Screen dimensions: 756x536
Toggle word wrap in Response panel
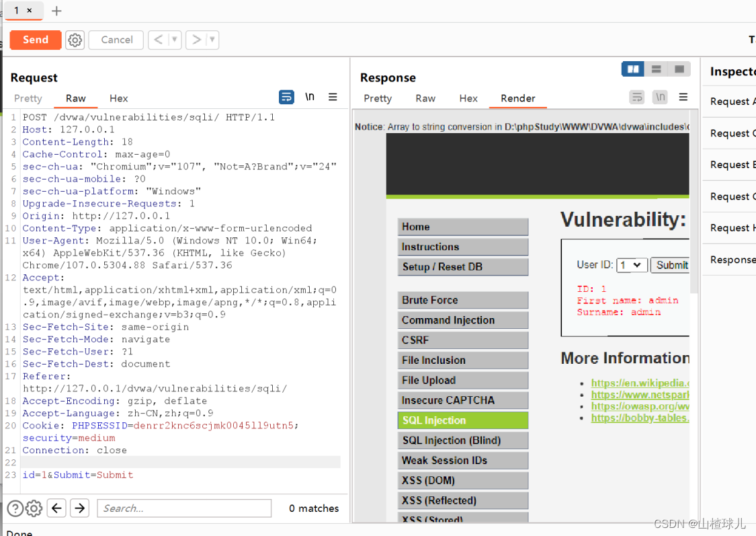coord(637,97)
